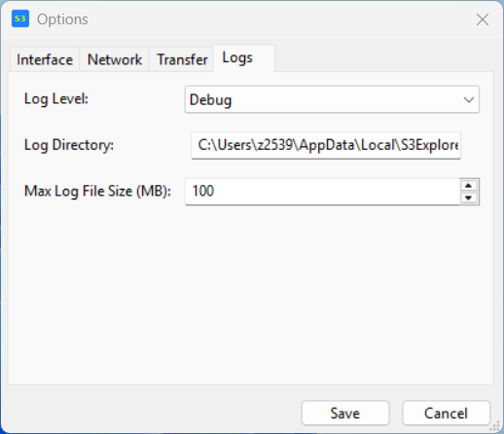504x434 pixels.
Task: Focus the Max Log File Size value 100
Action: [x=322, y=192]
